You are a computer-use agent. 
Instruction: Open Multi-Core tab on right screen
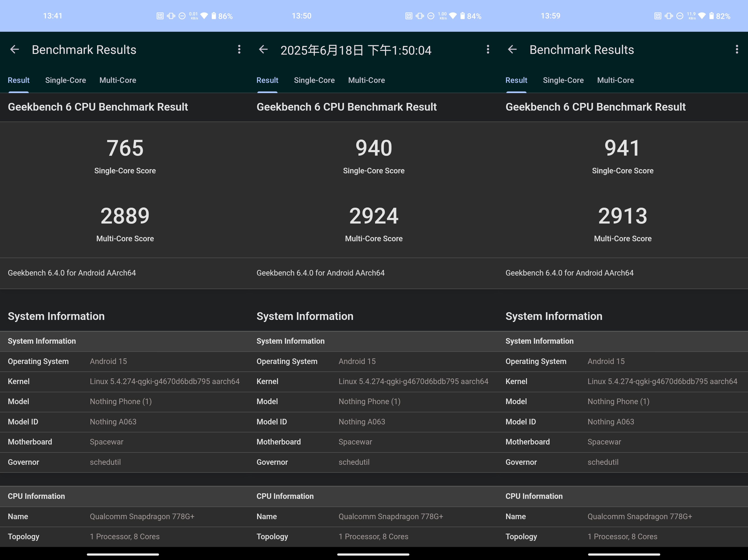(x=615, y=80)
